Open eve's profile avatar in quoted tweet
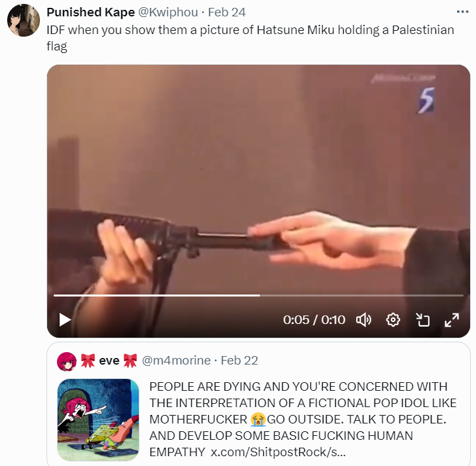476x466 pixels. point(67,361)
